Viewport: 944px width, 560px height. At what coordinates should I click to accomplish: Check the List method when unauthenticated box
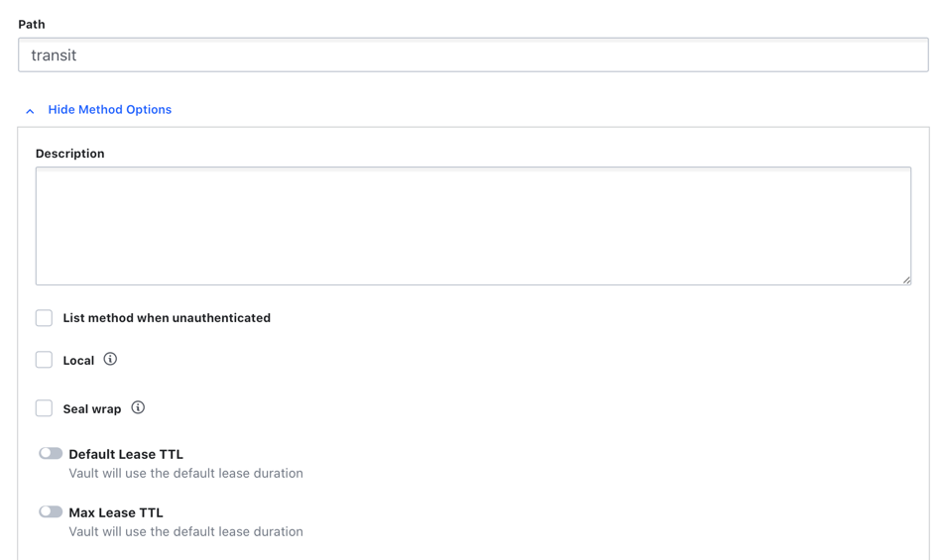click(x=44, y=317)
